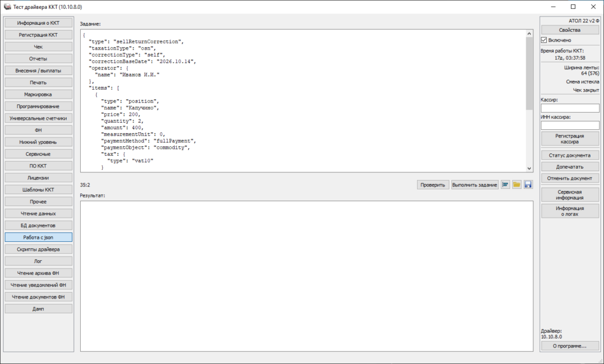604x364 pixels.
Task: Switch to the "Печать" section
Action: 38,83
